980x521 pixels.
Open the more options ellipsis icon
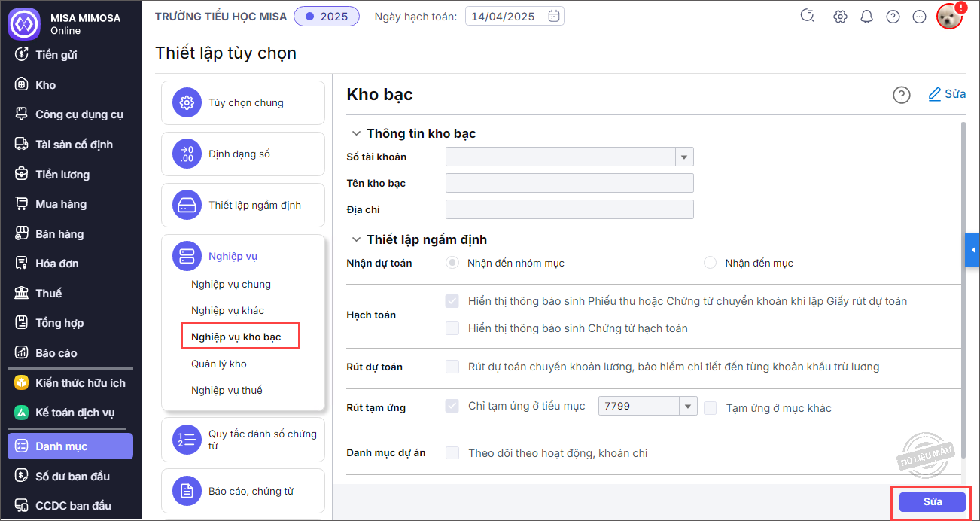(x=919, y=17)
